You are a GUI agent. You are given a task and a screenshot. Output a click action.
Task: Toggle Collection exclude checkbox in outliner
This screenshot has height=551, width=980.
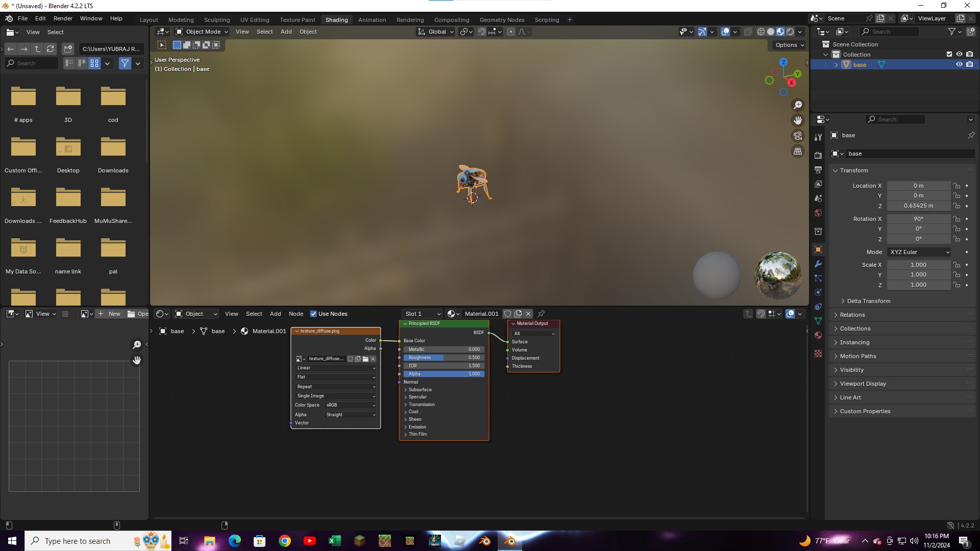(x=949, y=54)
